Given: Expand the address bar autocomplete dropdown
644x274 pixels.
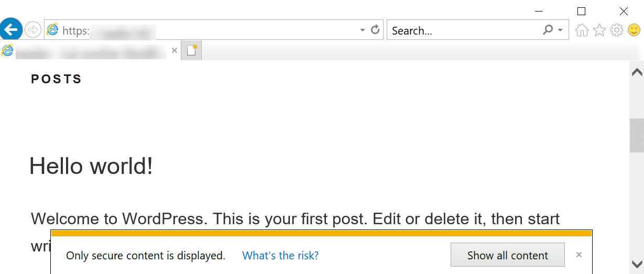Looking at the screenshot, I should click(363, 30).
